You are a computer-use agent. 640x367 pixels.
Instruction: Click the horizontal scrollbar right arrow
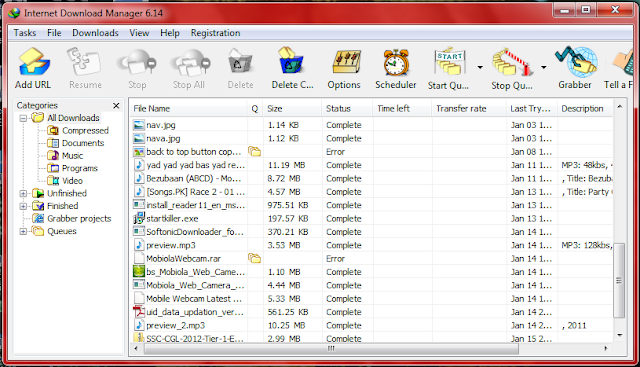coord(606,349)
